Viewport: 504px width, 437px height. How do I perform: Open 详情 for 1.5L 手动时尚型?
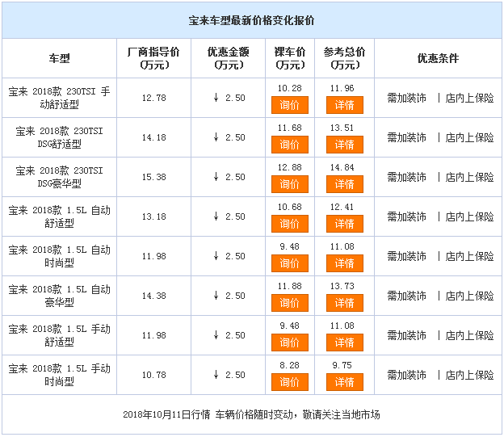point(345,382)
